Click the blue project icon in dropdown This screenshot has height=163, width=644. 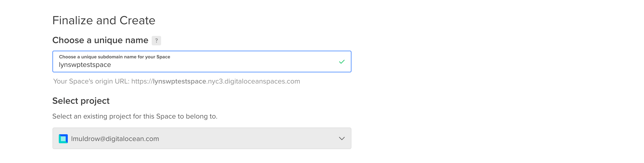pos(63,139)
